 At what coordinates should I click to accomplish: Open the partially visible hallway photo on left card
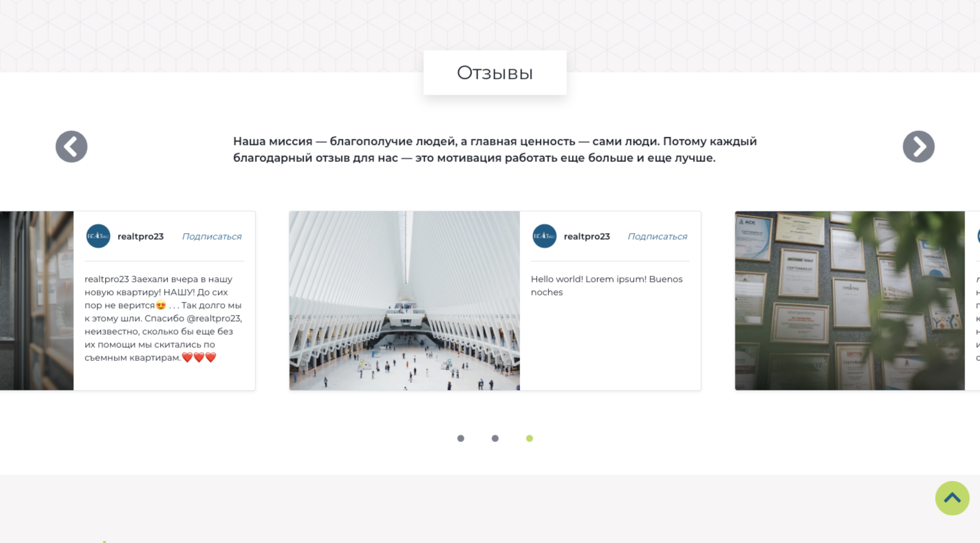pos(36,300)
